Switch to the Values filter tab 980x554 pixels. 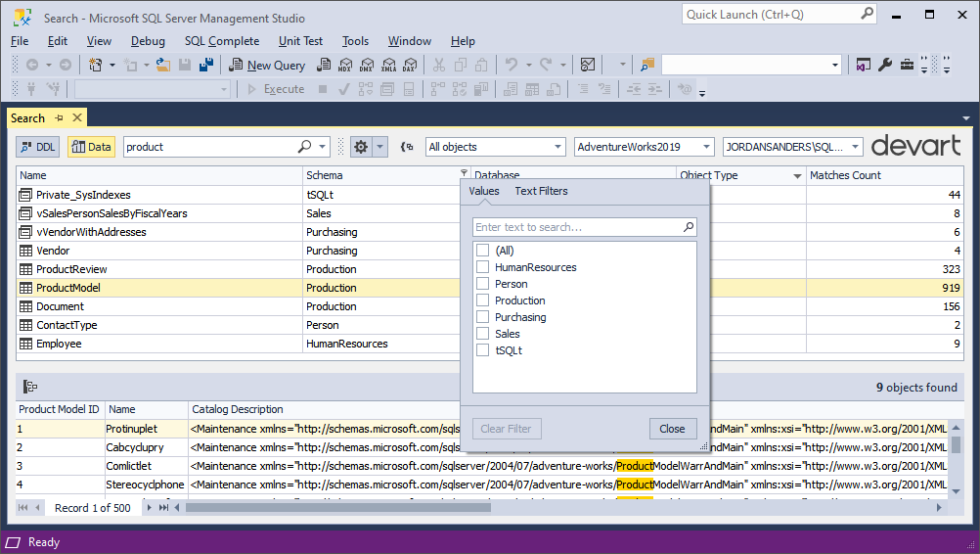click(x=484, y=191)
